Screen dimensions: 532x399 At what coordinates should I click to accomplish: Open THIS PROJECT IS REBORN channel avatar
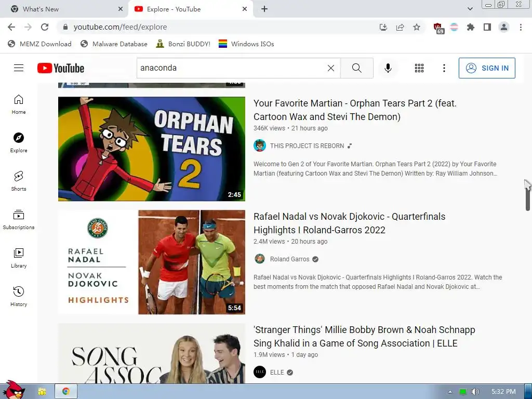(x=260, y=145)
